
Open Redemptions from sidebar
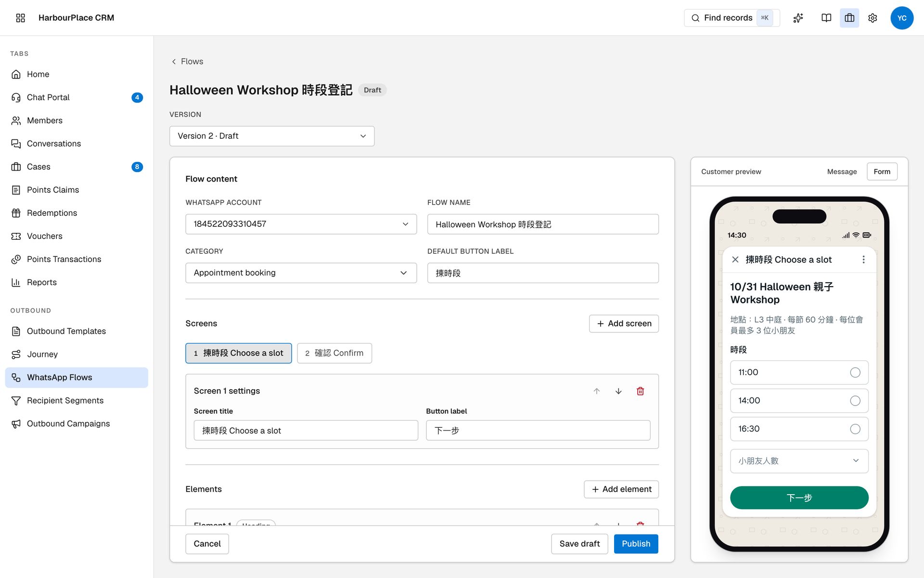pos(77,213)
